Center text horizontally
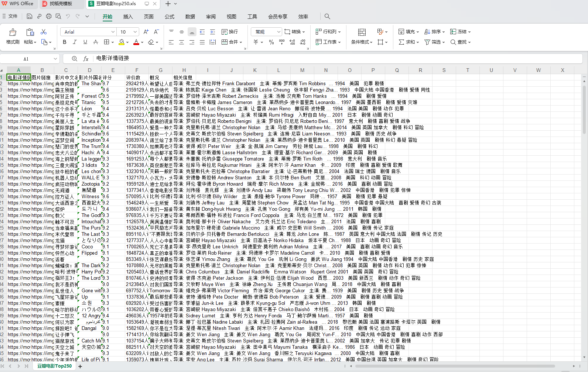The width and height of the screenshot is (588, 372). click(x=181, y=42)
